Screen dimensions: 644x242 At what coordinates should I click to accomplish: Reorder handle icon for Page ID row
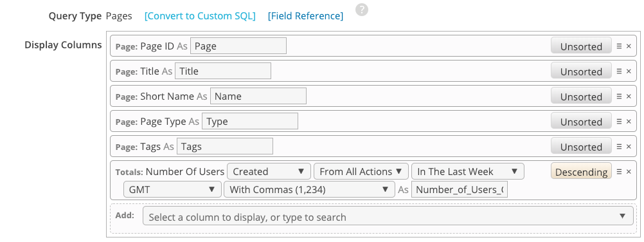(x=619, y=46)
